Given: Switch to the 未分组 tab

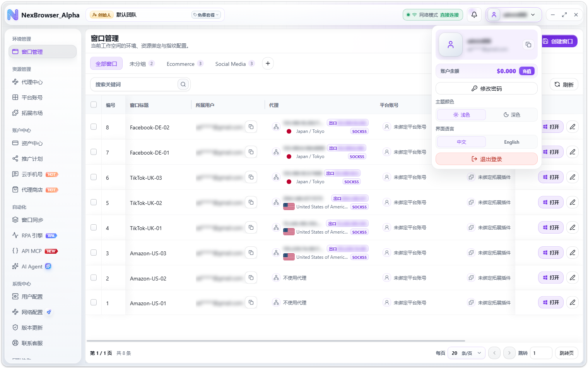Looking at the screenshot, I should coord(142,64).
